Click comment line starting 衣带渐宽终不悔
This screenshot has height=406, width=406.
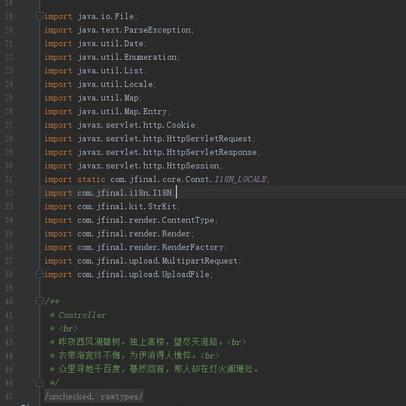tap(135, 356)
